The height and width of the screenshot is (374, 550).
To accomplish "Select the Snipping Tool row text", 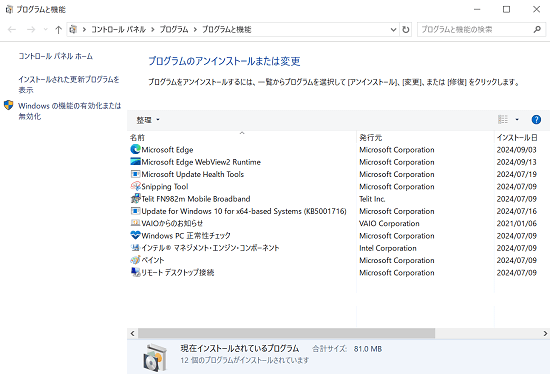I will [x=165, y=187].
